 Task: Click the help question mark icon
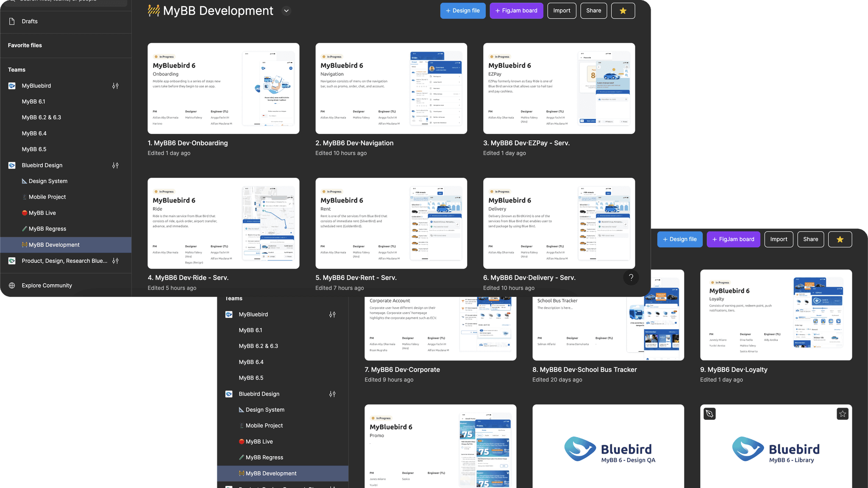tap(631, 277)
